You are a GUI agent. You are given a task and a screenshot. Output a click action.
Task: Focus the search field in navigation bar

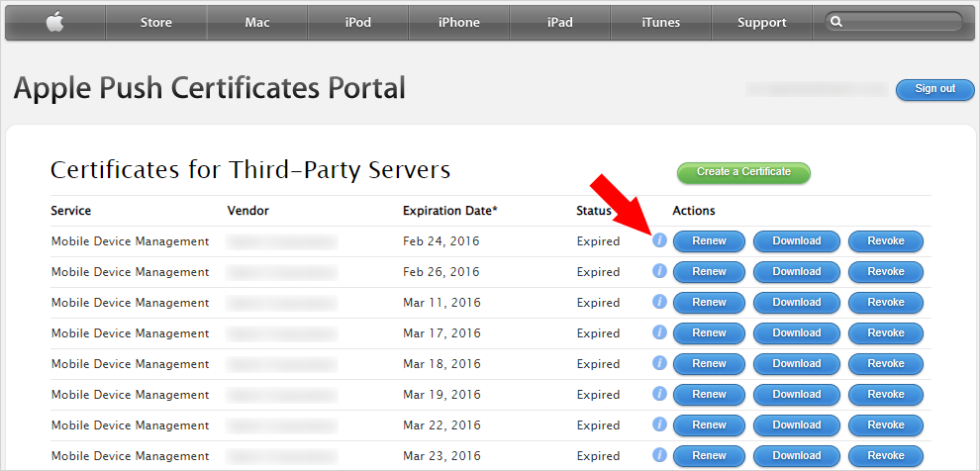pyautogui.click(x=894, y=22)
